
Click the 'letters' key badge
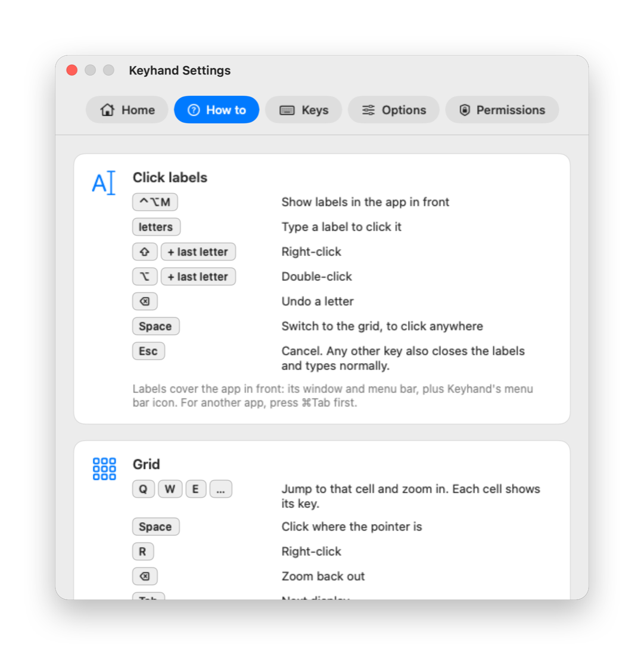(x=156, y=227)
